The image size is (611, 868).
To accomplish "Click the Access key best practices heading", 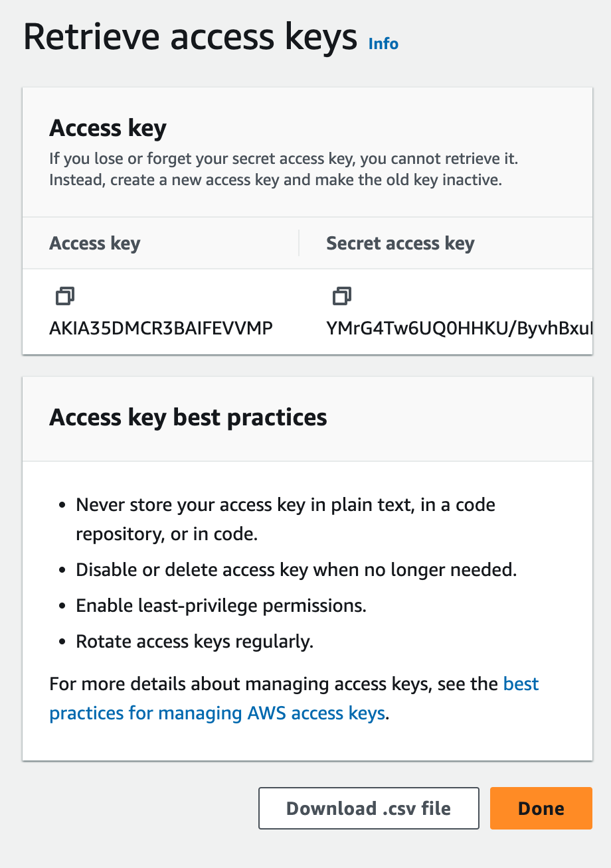I will click(188, 417).
